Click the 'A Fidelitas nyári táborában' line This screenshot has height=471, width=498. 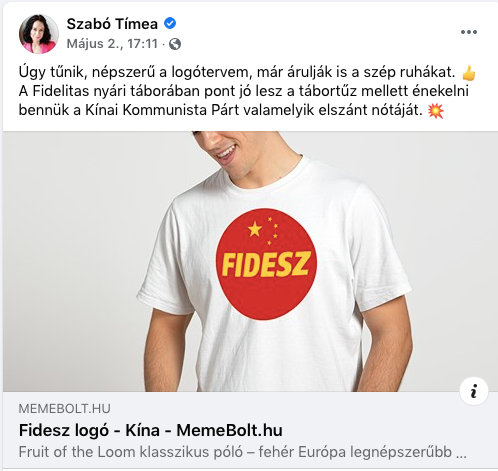(244, 91)
